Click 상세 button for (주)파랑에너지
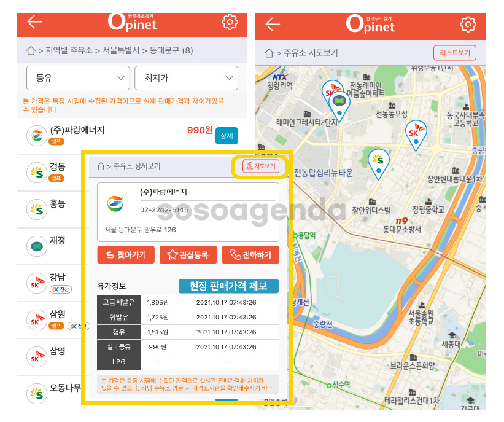Screen dimensions: 504x422 tap(227, 136)
